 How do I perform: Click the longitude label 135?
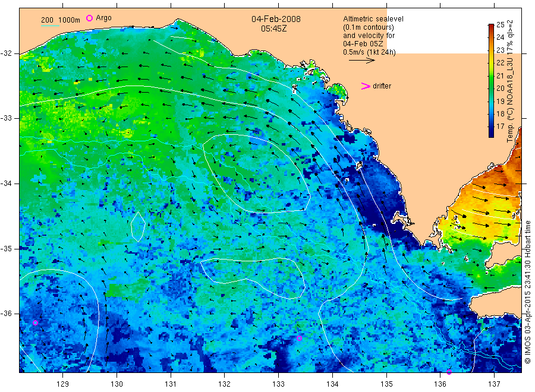pos(386,384)
